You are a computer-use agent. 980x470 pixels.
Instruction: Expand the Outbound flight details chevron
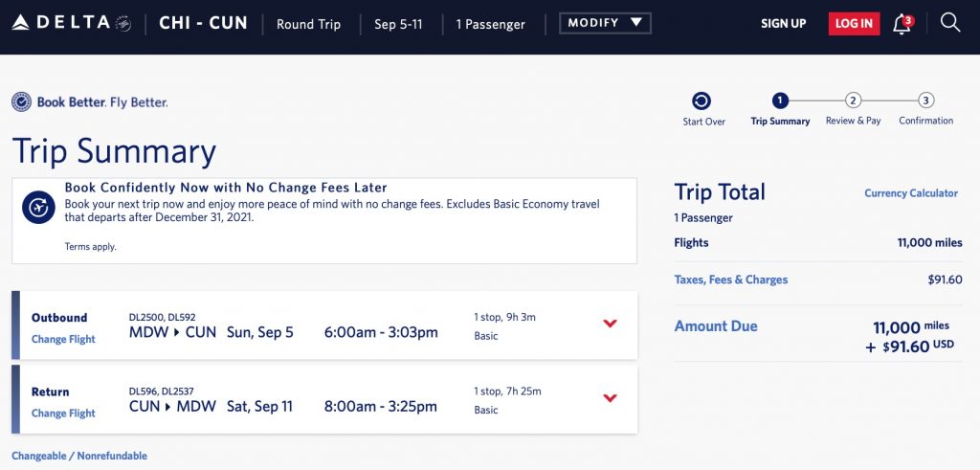point(611,324)
